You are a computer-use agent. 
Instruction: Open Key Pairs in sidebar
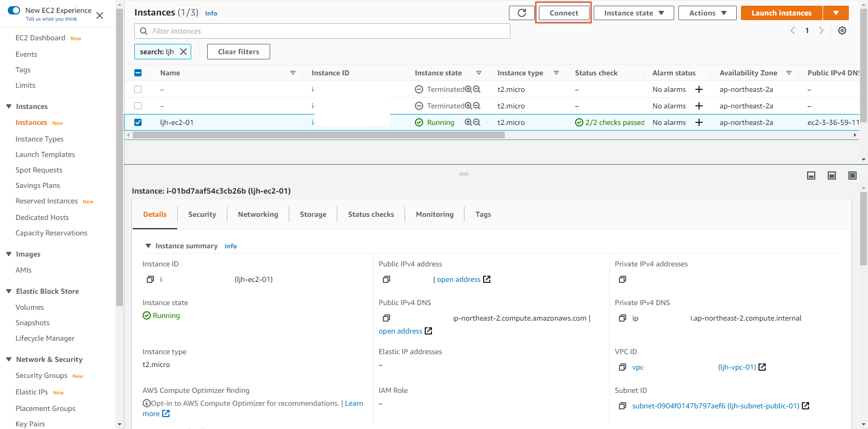(30, 424)
